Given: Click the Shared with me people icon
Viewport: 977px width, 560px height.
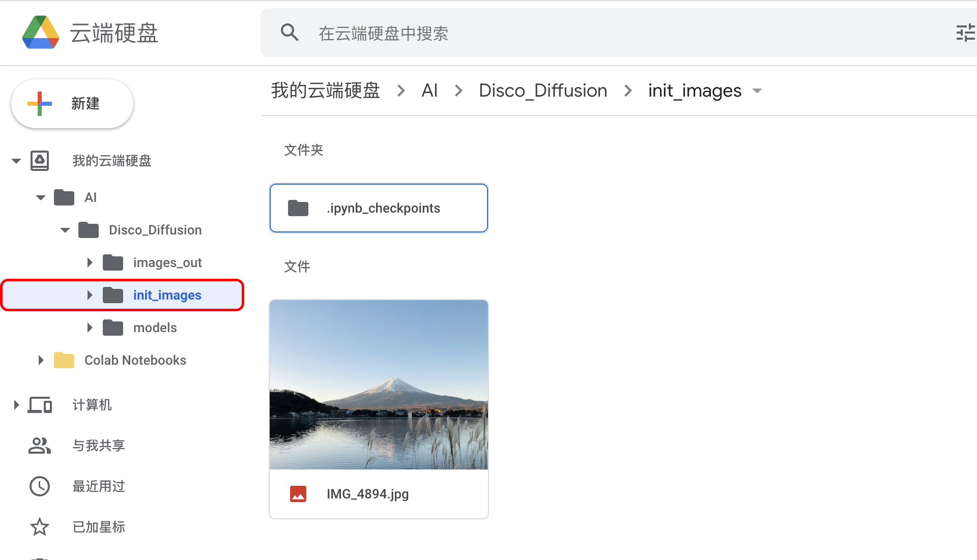Looking at the screenshot, I should (x=40, y=446).
